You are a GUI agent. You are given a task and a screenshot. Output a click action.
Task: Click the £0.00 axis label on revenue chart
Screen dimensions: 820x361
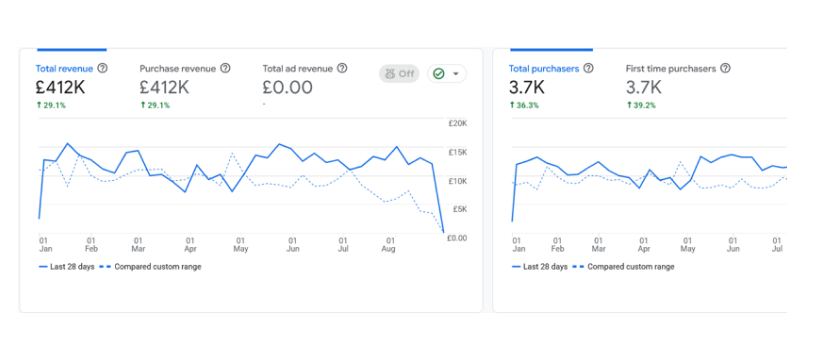point(457,238)
